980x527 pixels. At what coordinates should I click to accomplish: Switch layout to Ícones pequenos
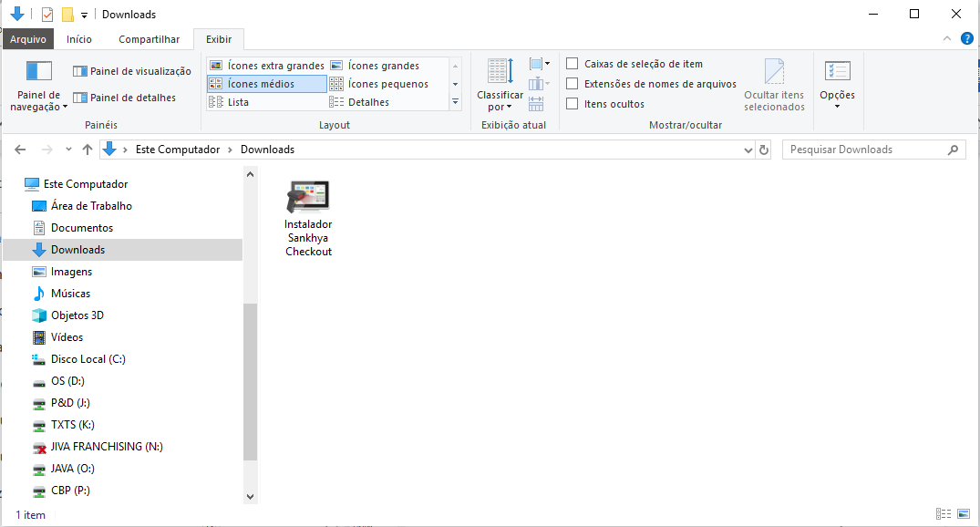coord(379,84)
